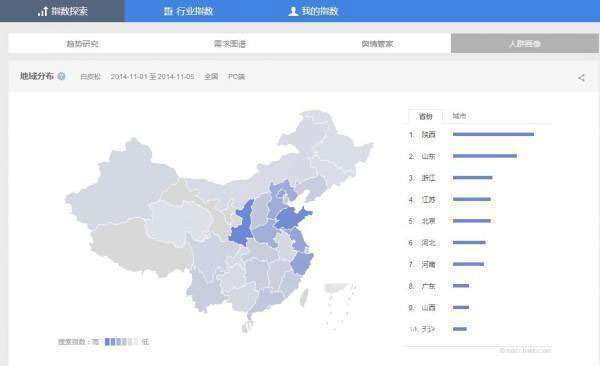Click the rank 4 江苏 label
Image resolution: width=600 pixels, height=366 pixels.
(429, 199)
